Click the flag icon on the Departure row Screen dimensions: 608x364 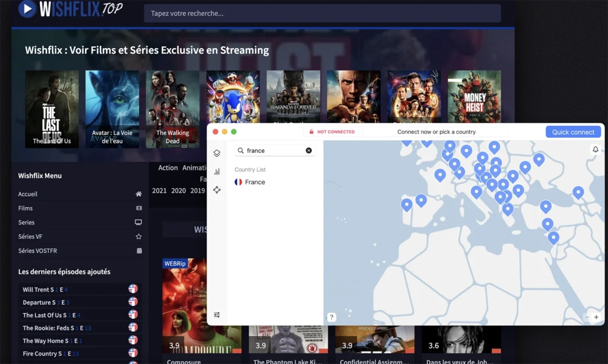point(133,302)
